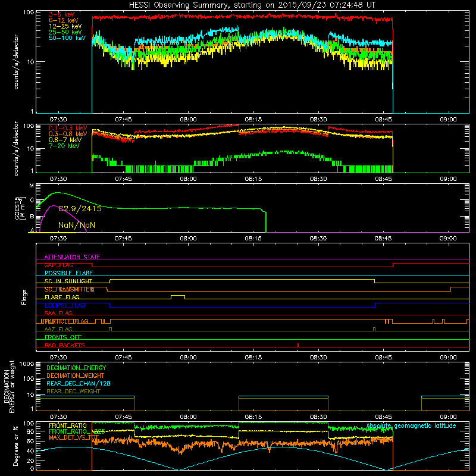Click 07:45 tick label under the MeV panel
Image resolution: width=476 pixels, height=476 pixels.
point(123,179)
